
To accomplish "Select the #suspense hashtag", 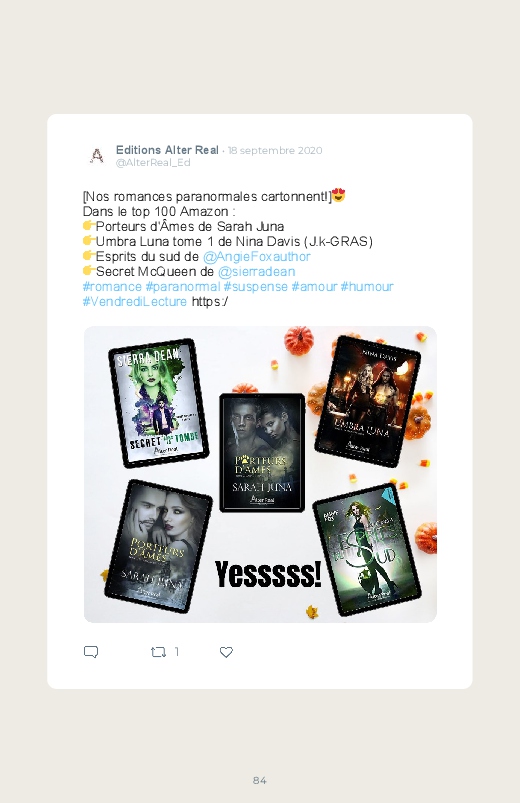I will [x=256, y=286].
